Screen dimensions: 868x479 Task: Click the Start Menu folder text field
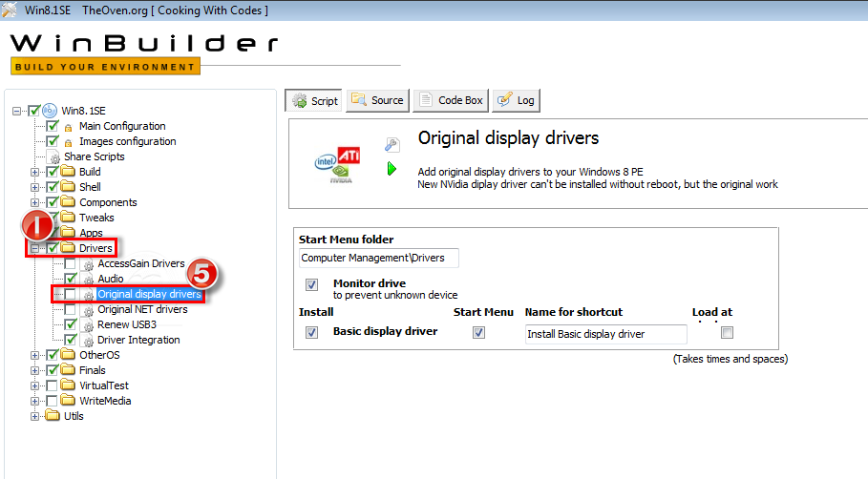(379, 258)
